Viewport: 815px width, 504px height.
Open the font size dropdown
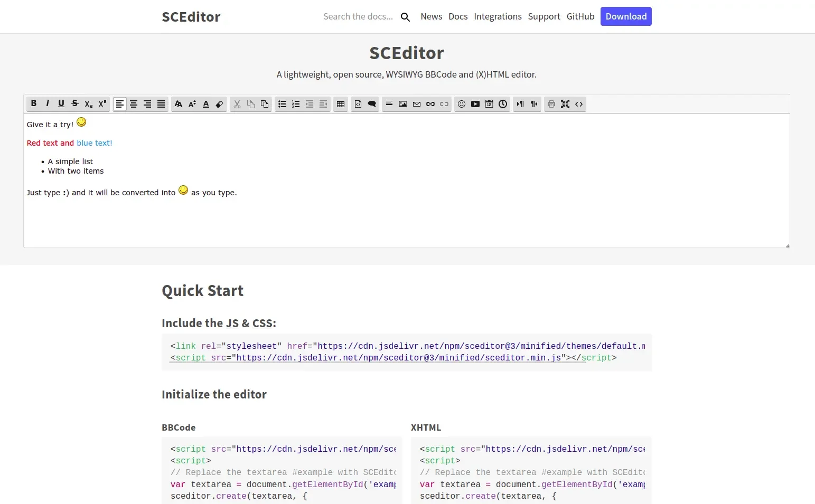(192, 104)
